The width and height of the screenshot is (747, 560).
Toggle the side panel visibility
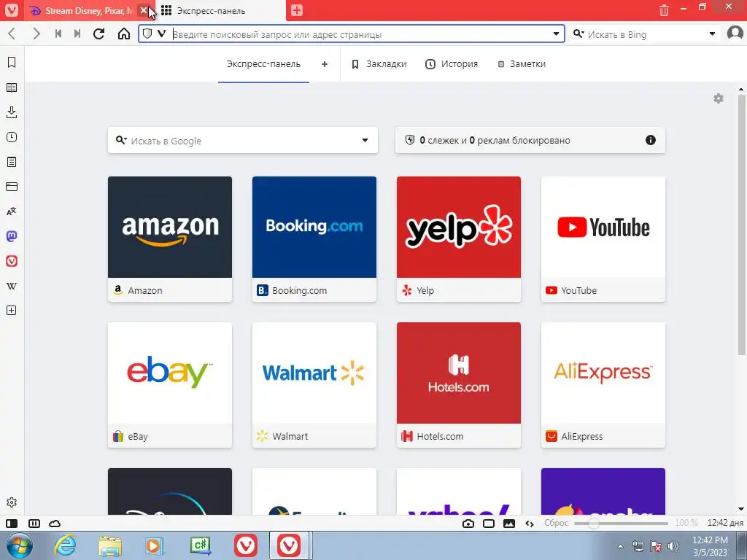click(x=12, y=524)
